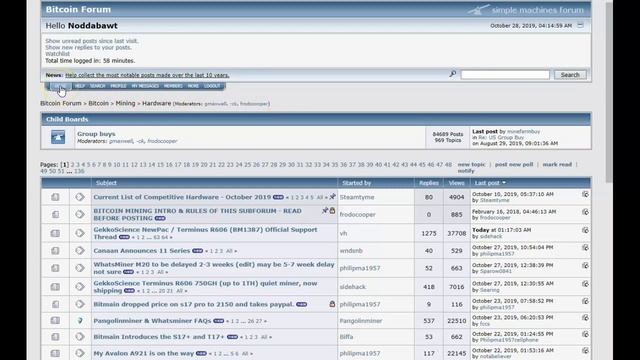Screen dimensions: 640x360
Task: Open the Watchlist link
Action: [x=58, y=54]
